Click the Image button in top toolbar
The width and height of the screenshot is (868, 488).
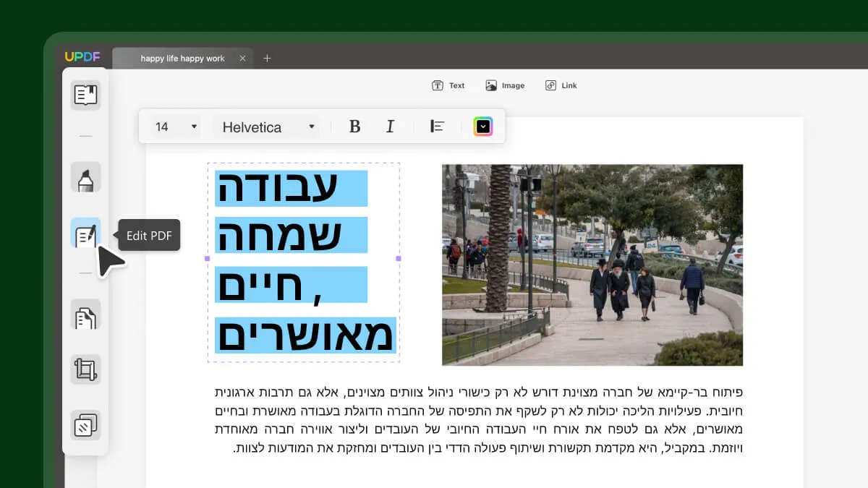(x=505, y=85)
